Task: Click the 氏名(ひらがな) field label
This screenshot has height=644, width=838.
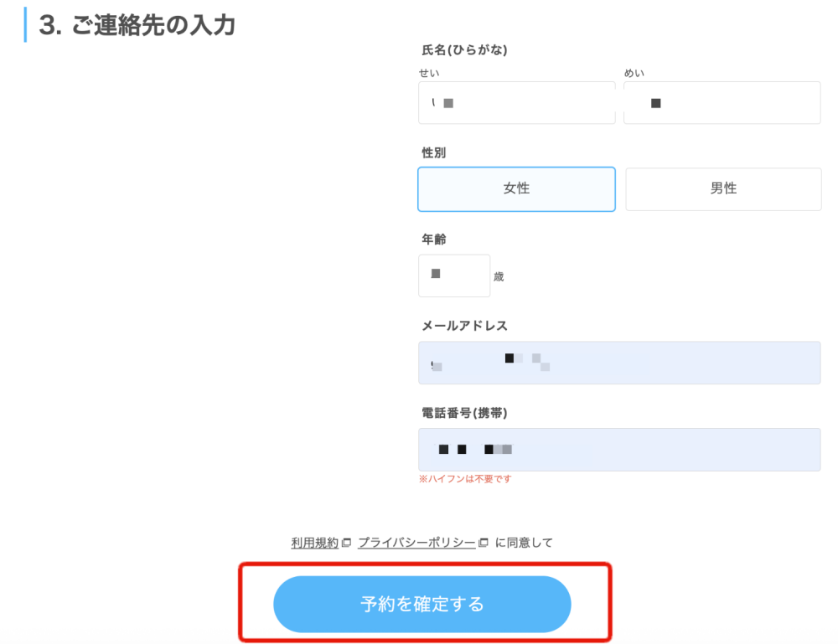Action: 463,50
